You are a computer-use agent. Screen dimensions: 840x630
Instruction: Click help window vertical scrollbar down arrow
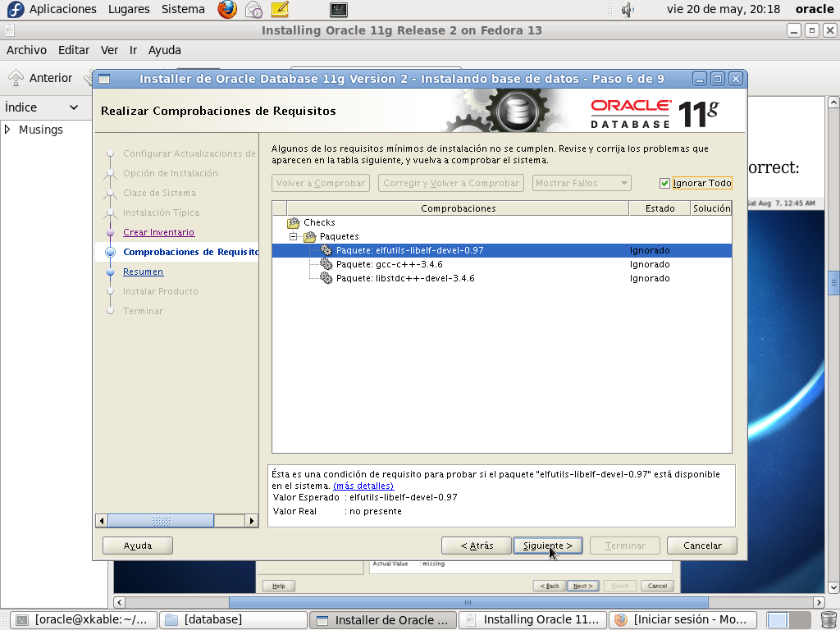(x=833, y=587)
